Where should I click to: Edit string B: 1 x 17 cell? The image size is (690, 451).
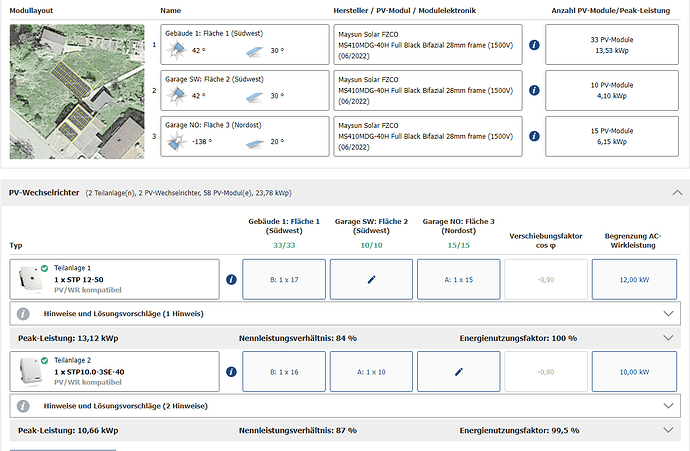[284, 279]
